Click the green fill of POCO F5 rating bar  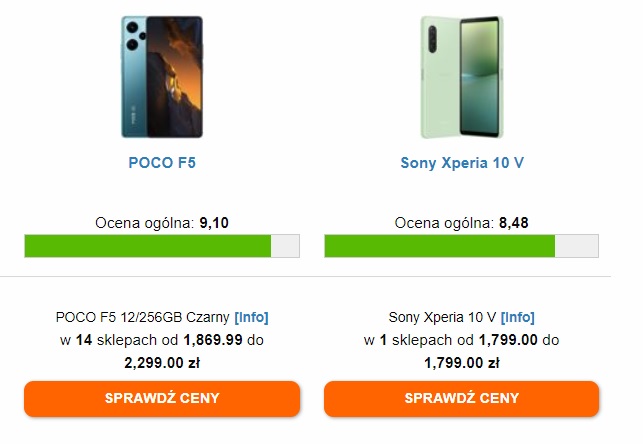tap(148, 246)
